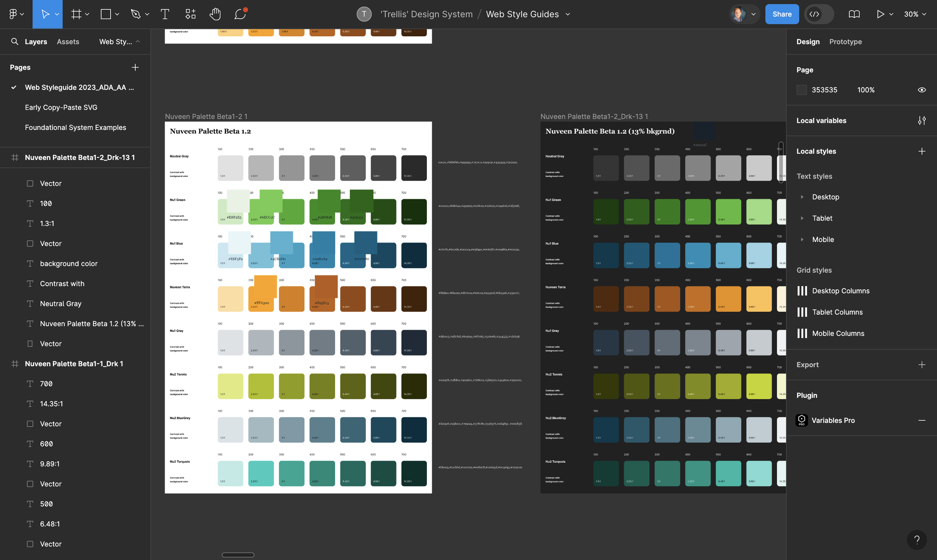Image resolution: width=937 pixels, height=560 pixels.
Task: Open the Resources components tool
Action: pos(190,14)
